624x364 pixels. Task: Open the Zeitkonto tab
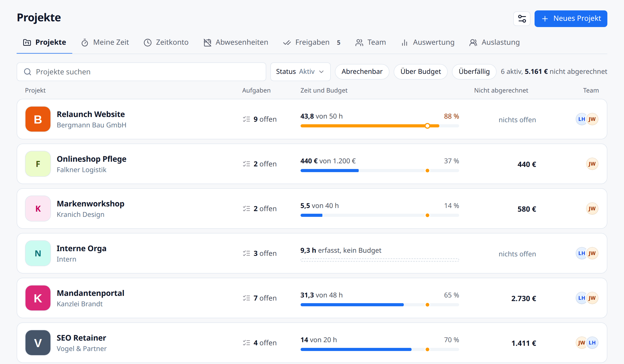[166, 42]
